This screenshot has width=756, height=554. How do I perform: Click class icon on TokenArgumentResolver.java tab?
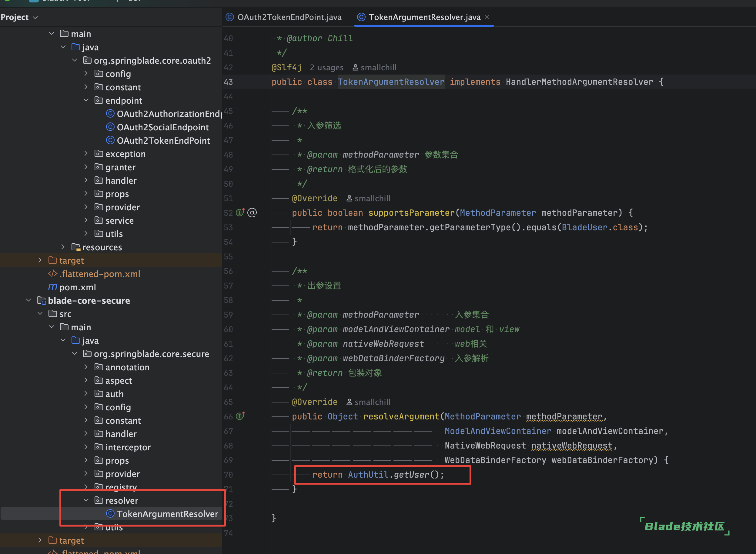point(361,17)
